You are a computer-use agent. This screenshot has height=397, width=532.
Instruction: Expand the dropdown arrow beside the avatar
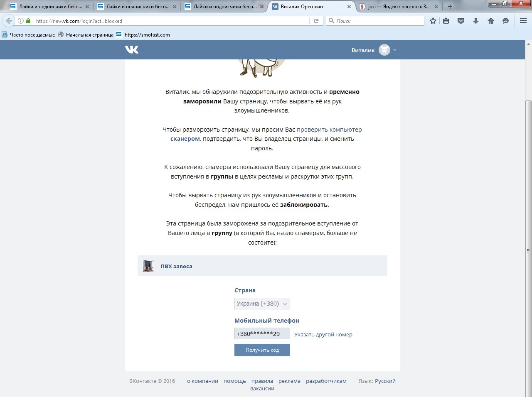[395, 50]
